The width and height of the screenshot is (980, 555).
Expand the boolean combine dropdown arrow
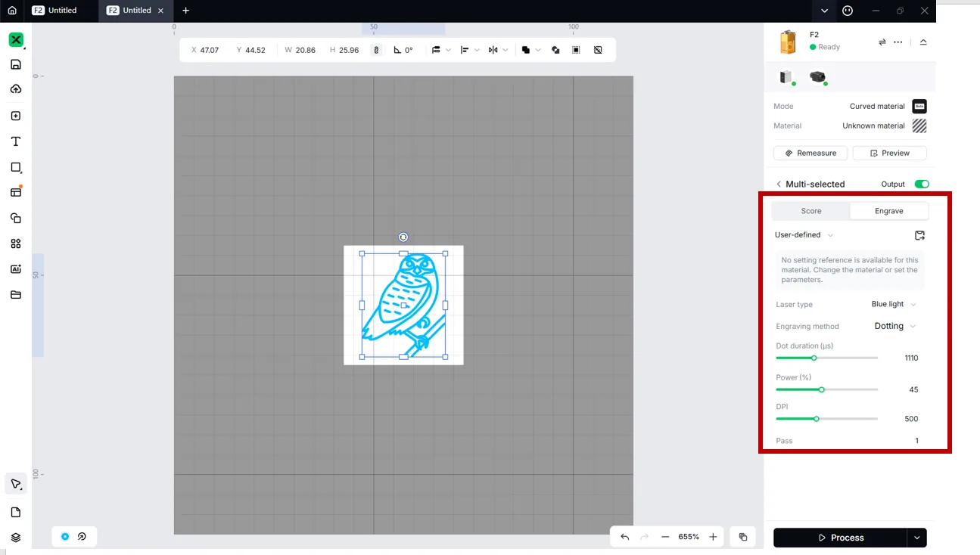click(x=538, y=50)
